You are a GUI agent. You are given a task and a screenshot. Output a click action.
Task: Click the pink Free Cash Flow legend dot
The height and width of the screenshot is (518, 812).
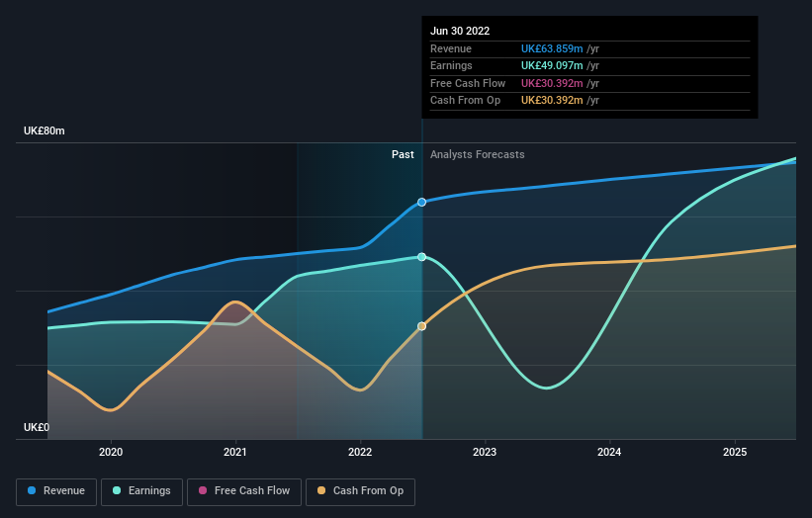pos(203,490)
